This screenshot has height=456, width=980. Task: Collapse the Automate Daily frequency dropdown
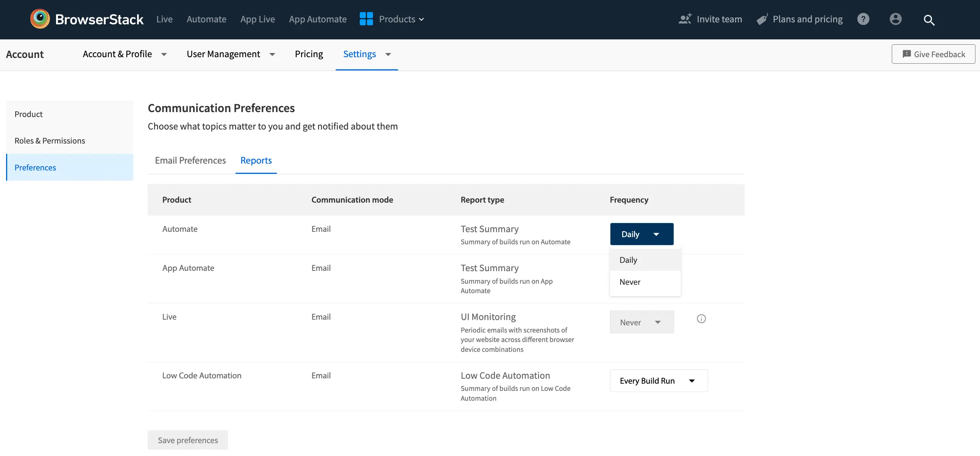[641, 234]
